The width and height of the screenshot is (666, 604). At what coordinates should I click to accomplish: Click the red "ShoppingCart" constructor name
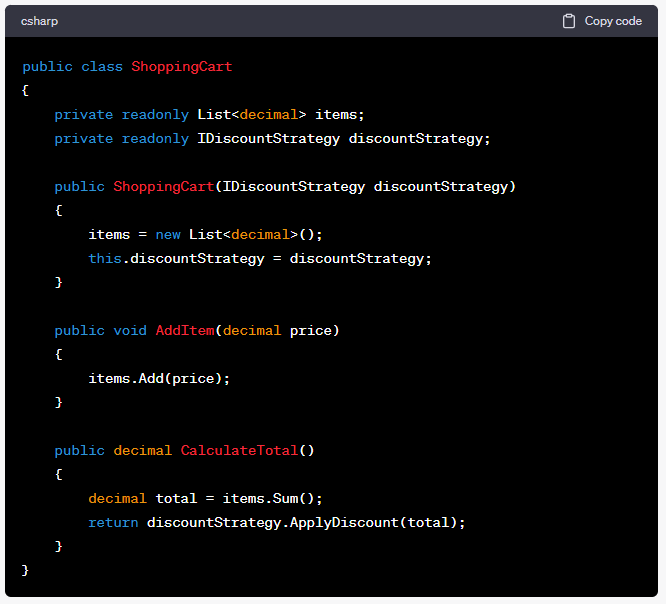point(164,187)
